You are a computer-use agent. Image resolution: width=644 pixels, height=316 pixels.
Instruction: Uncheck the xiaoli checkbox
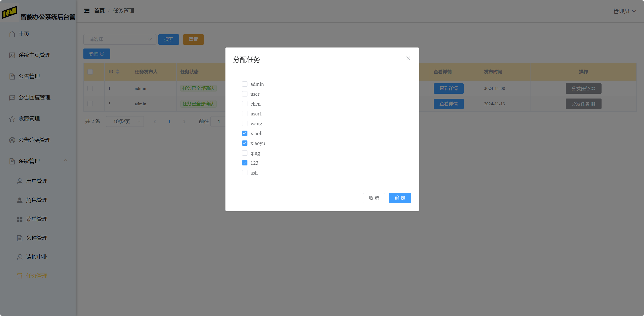click(x=245, y=133)
